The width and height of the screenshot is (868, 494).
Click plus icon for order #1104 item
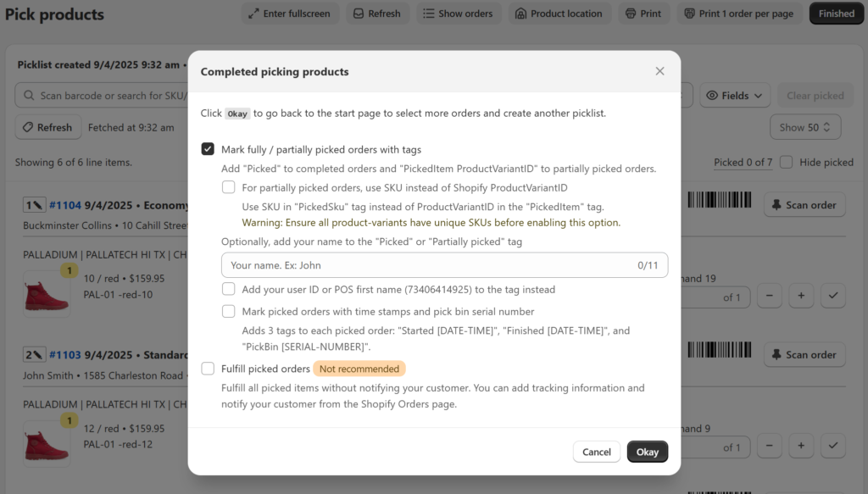(801, 296)
